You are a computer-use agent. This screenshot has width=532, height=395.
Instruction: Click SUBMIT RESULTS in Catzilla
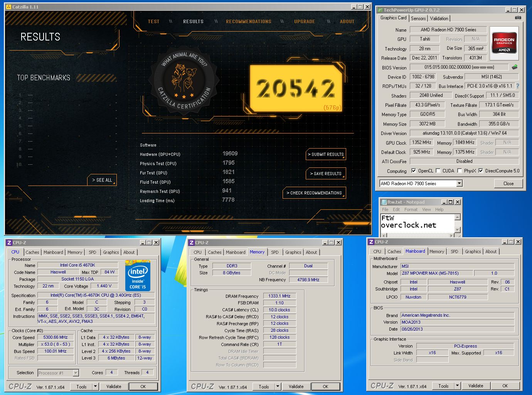pyautogui.click(x=326, y=154)
